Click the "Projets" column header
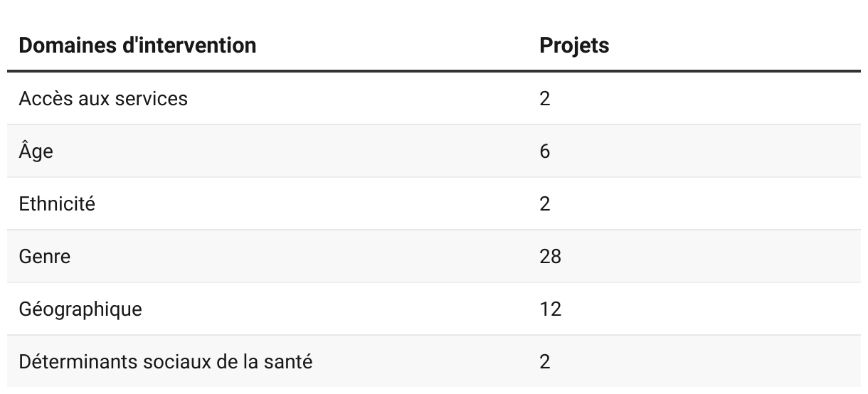Screen dimensions: 868x394 click(x=574, y=46)
